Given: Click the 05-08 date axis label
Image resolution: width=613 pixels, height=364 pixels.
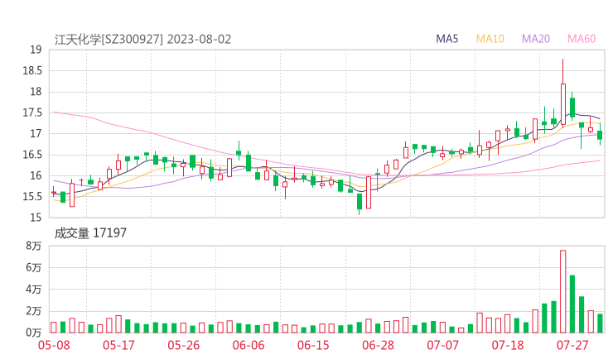Looking at the screenshot, I should (54, 345).
